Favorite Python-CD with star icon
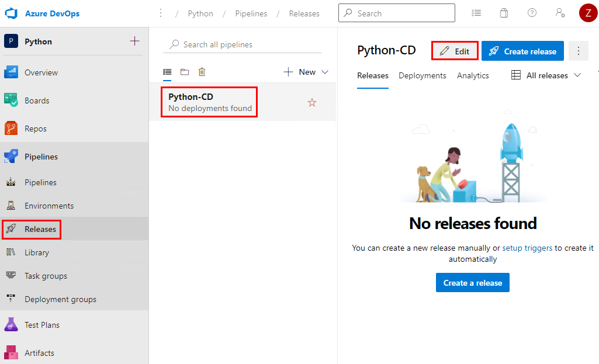Image resolution: width=599 pixels, height=364 pixels. pyautogui.click(x=312, y=102)
